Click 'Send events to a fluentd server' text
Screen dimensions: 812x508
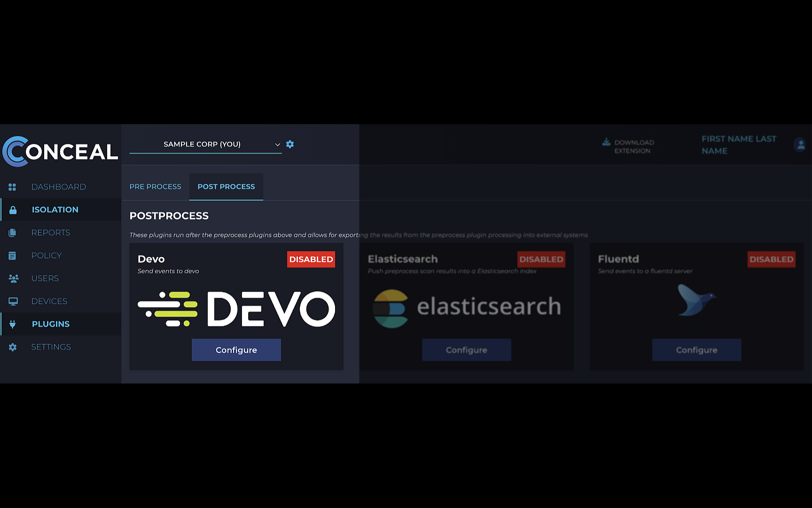[645, 271]
